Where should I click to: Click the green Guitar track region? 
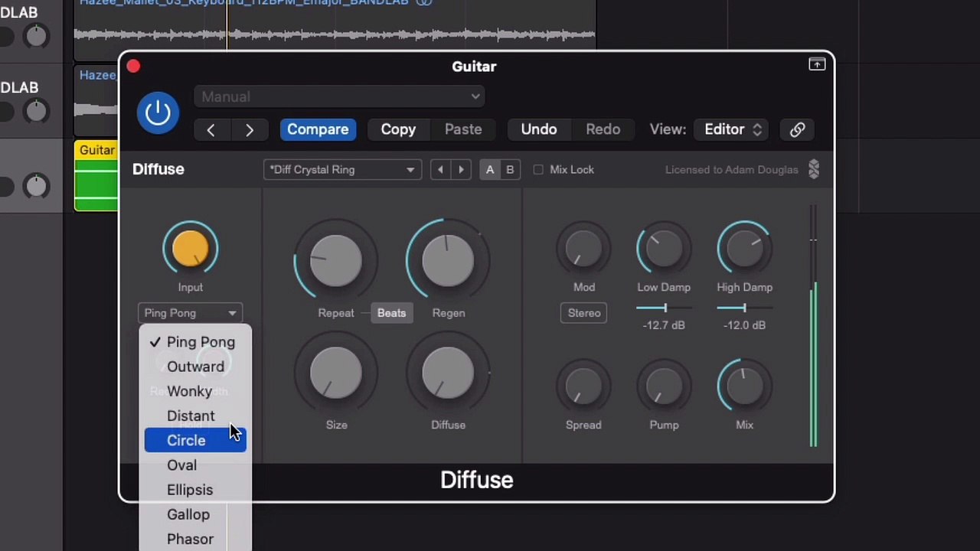(x=96, y=185)
